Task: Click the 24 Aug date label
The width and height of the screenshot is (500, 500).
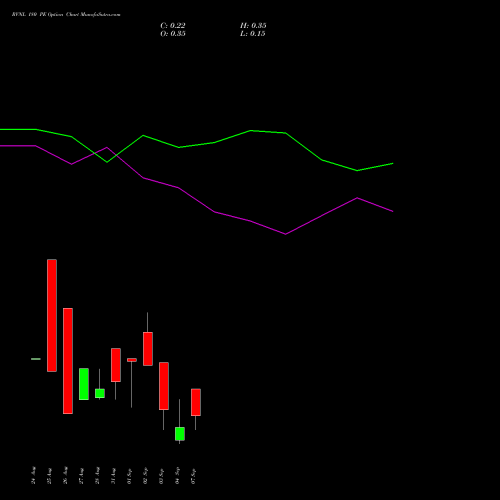Action: pyautogui.click(x=34, y=475)
